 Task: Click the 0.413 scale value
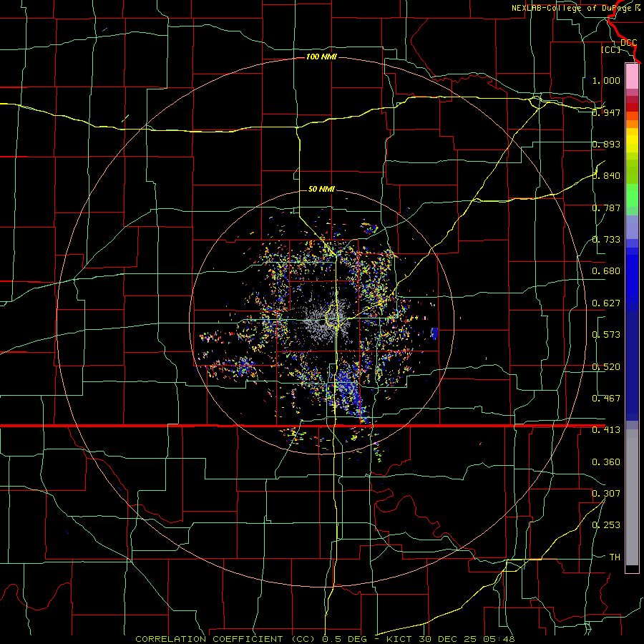point(606,430)
